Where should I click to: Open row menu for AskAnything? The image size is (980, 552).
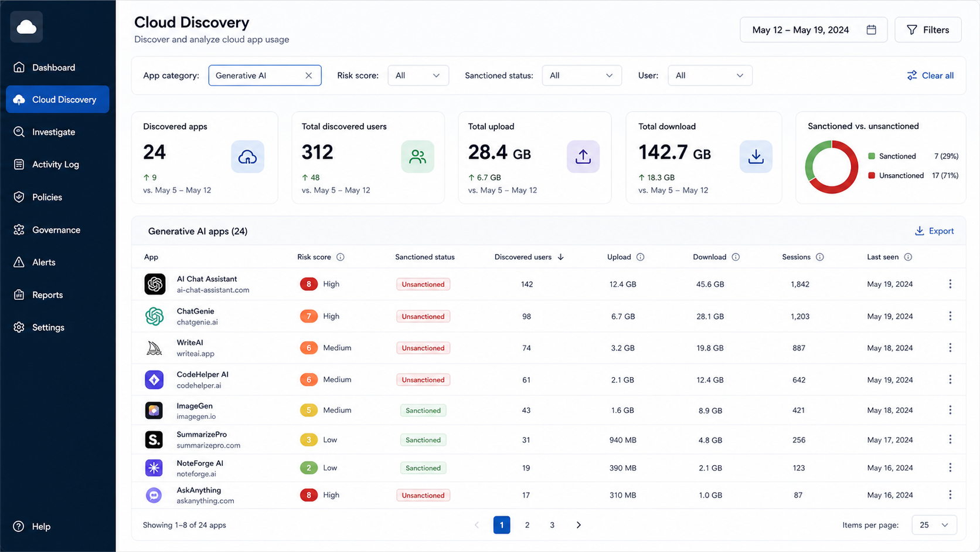950,495
